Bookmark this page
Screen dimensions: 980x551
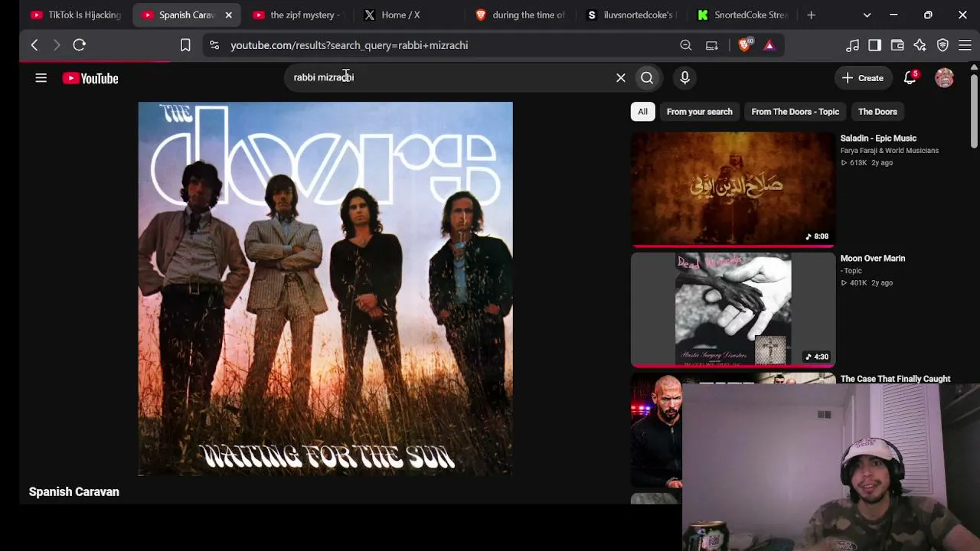[x=185, y=45]
